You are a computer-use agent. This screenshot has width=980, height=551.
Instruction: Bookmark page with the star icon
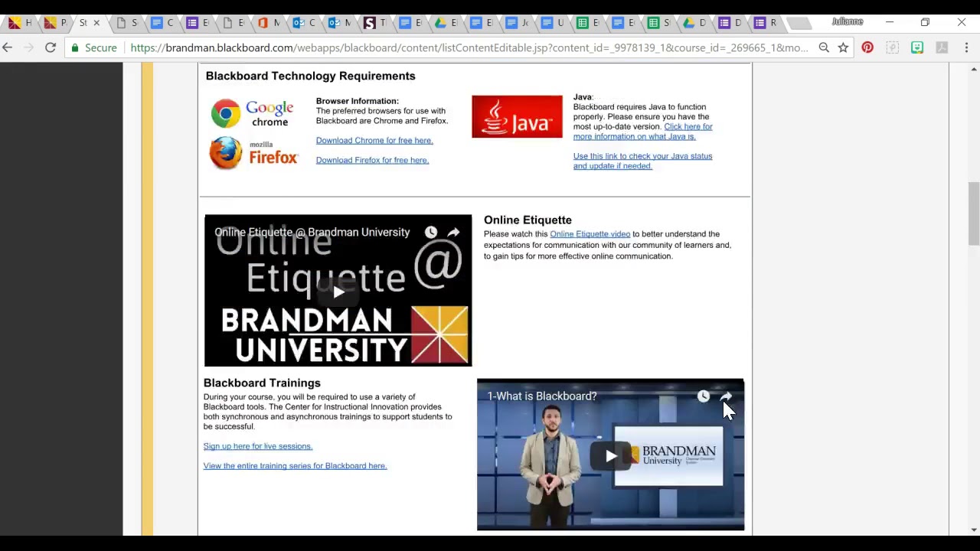[843, 47]
